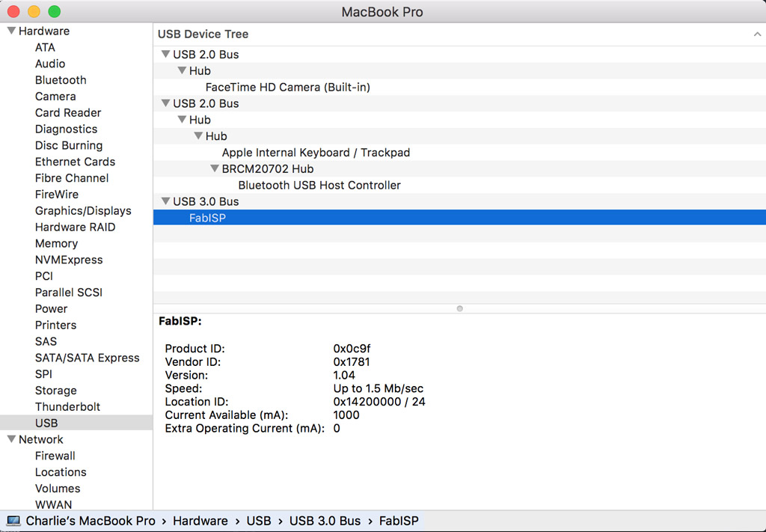Click the Product ID value 0x0c9f

pyautogui.click(x=352, y=349)
